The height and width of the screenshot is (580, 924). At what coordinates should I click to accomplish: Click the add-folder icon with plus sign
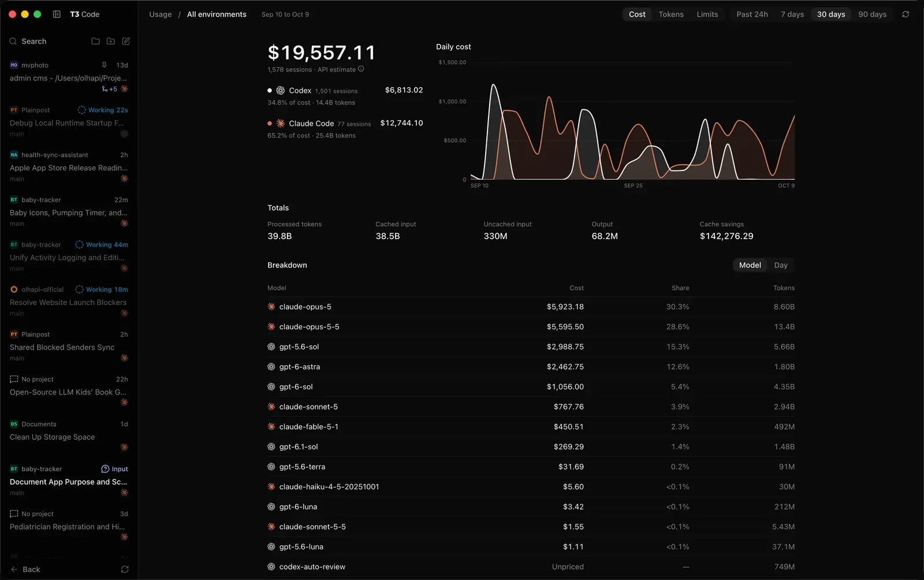point(111,41)
